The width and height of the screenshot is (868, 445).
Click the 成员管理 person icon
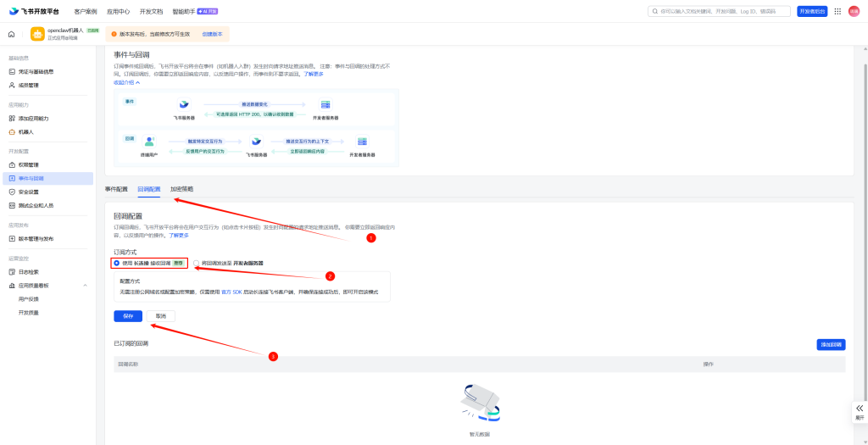click(12, 86)
